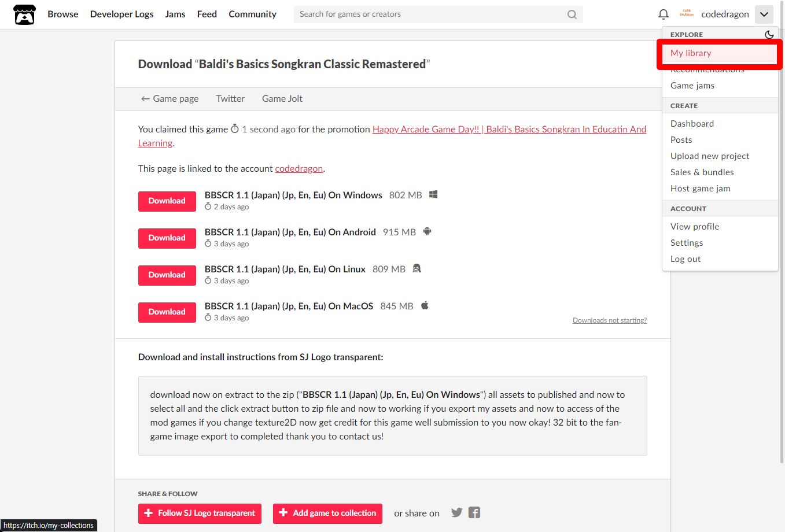Open Dashboard from account menu
This screenshot has height=532, width=785.
tap(720, 124)
